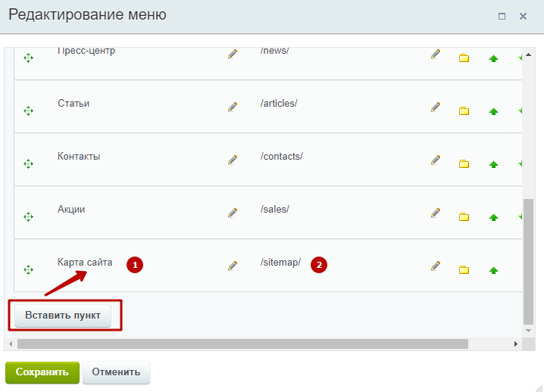
Task: Click the Вставить пункт button
Action: [x=63, y=316]
